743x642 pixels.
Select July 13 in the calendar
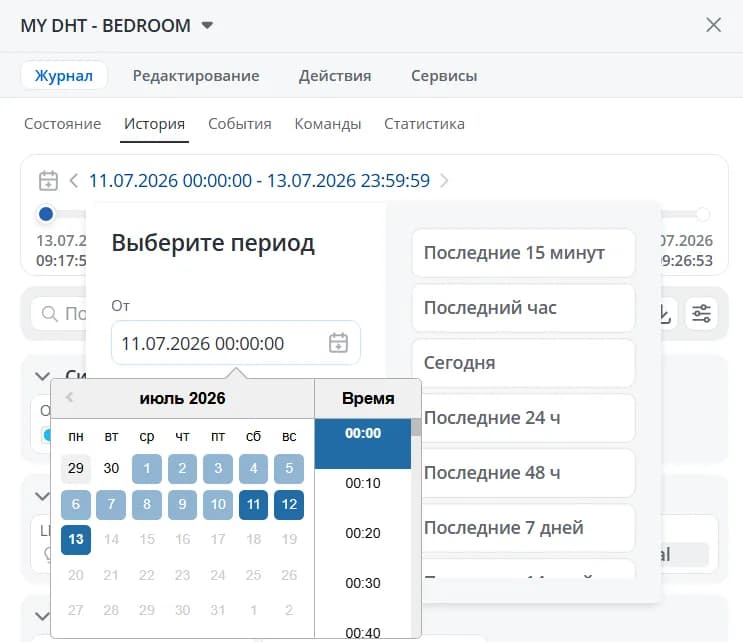coord(76,539)
